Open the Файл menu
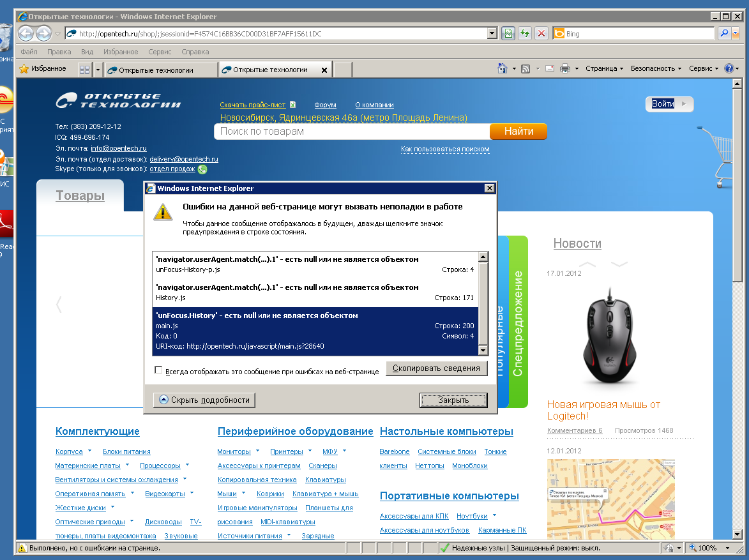 pyautogui.click(x=29, y=52)
